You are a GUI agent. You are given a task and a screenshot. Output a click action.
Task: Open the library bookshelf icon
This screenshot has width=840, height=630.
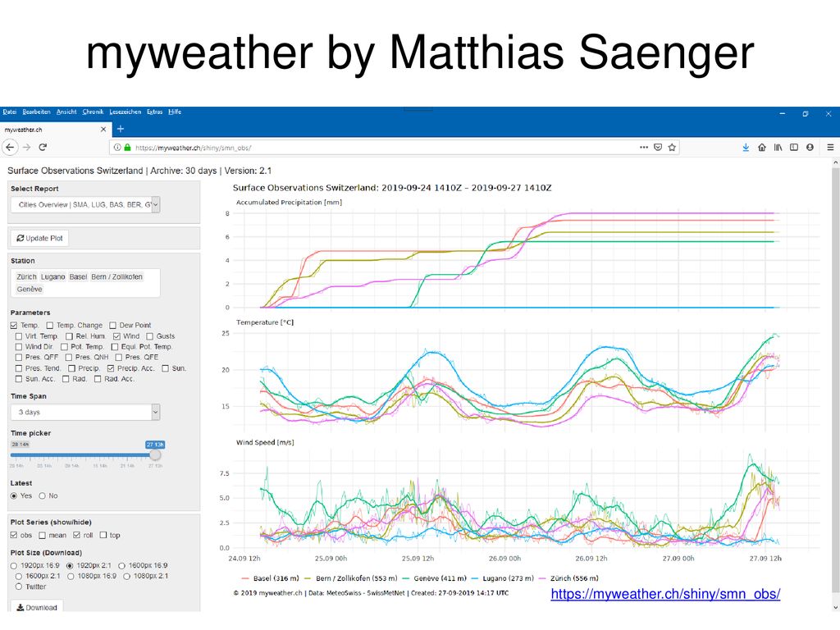(778, 148)
